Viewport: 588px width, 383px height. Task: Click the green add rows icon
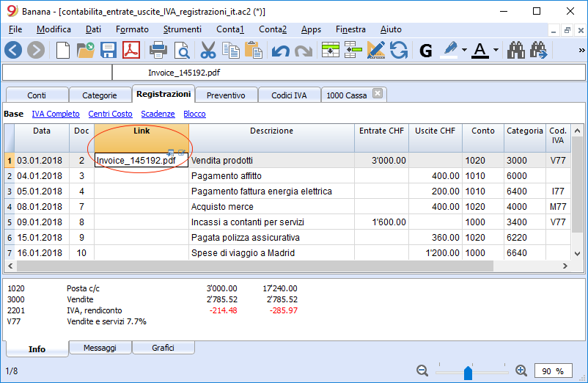[331, 50]
